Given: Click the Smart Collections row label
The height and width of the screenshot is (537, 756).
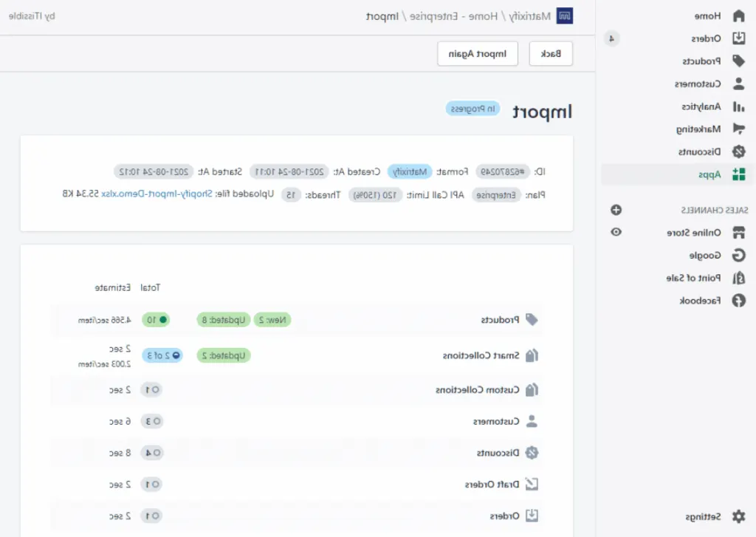Looking at the screenshot, I should 481,355.
